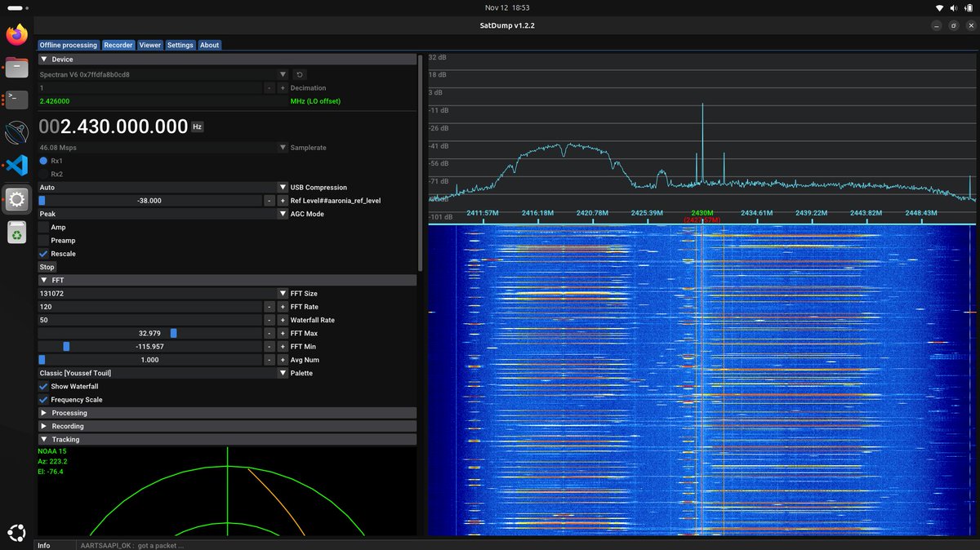Click the Stop button

47,267
